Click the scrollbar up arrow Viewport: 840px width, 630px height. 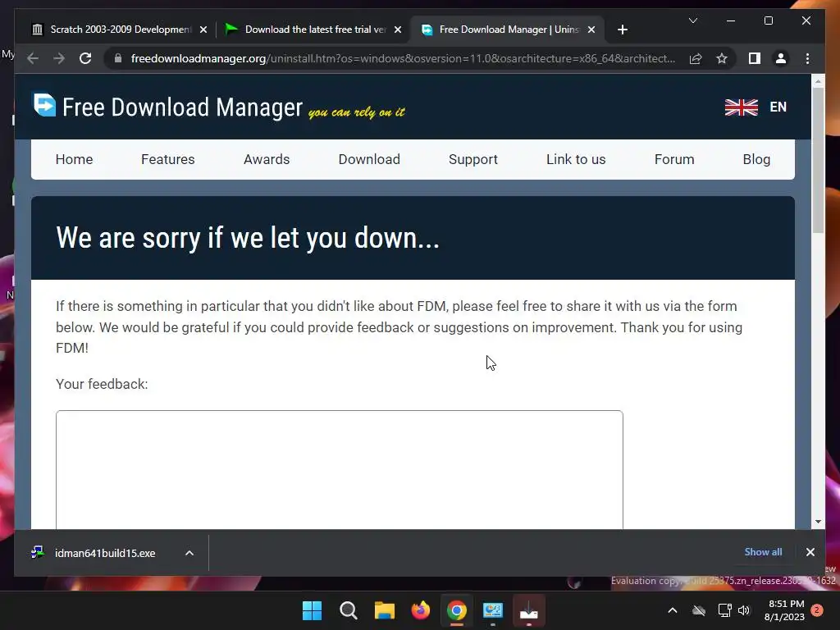[x=818, y=81]
